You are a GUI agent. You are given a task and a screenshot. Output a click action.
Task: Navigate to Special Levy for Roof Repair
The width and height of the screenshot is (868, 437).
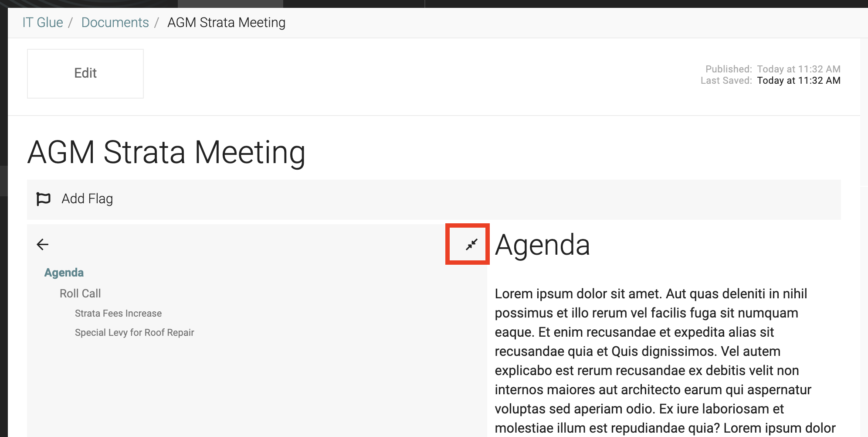[x=134, y=333]
